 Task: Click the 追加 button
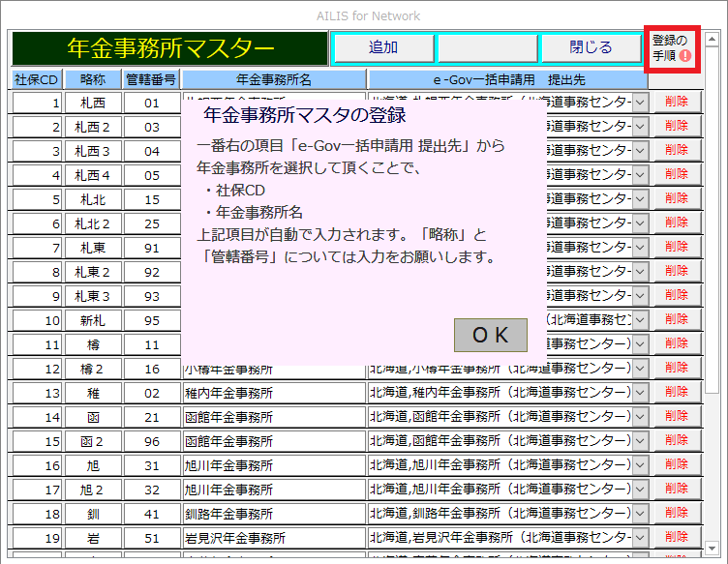(382, 47)
